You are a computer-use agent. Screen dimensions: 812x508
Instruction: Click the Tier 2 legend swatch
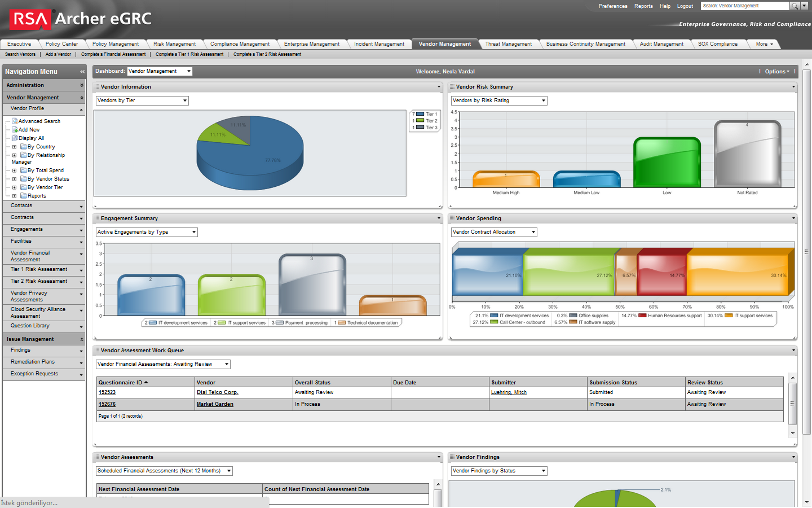click(420, 121)
